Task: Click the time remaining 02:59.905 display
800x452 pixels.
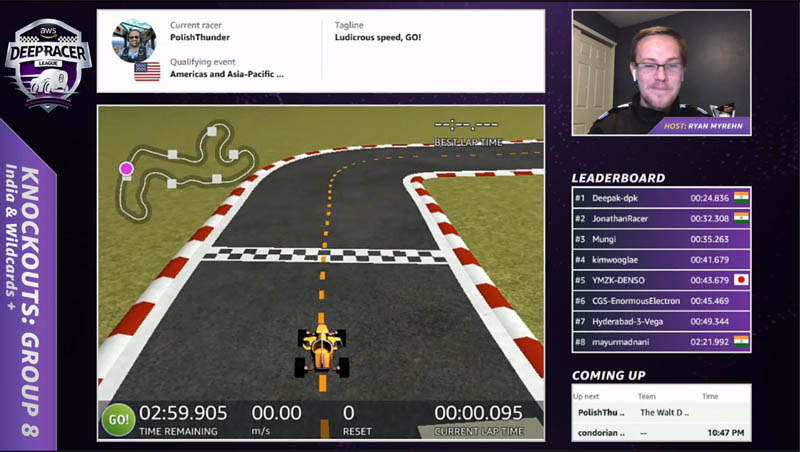Action: tap(183, 420)
